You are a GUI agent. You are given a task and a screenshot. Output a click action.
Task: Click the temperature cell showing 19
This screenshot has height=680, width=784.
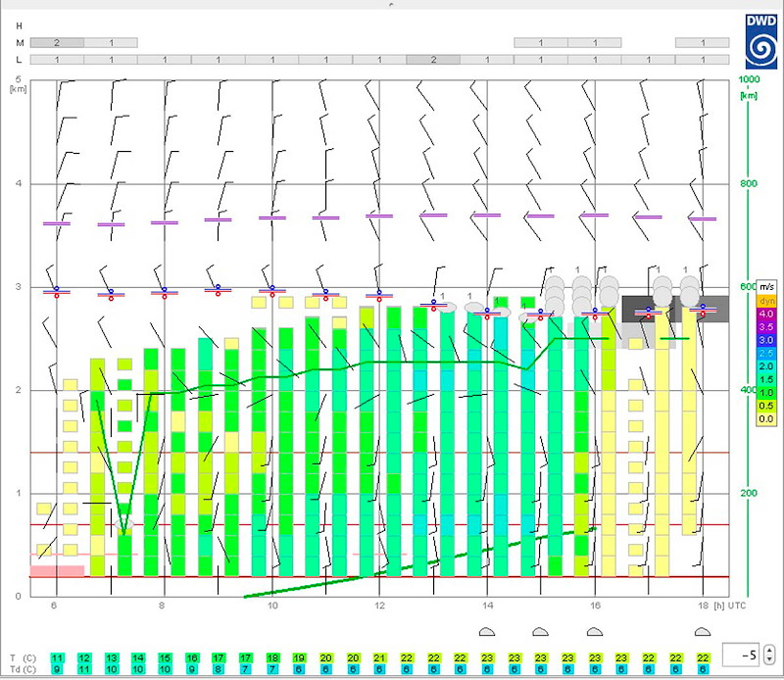(x=299, y=658)
